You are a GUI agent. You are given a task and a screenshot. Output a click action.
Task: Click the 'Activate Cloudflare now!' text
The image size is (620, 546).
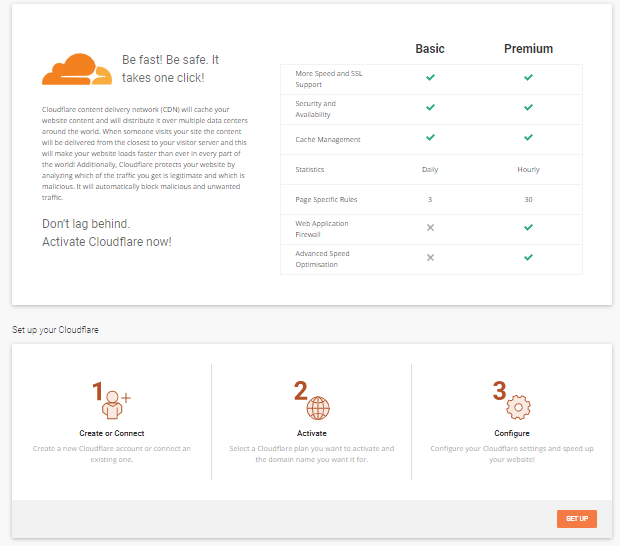click(107, 242)
